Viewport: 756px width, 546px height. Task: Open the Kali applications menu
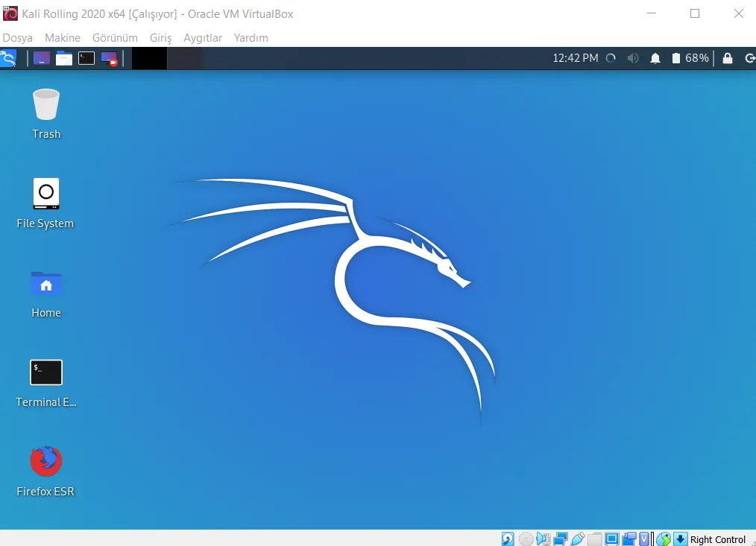8,58
